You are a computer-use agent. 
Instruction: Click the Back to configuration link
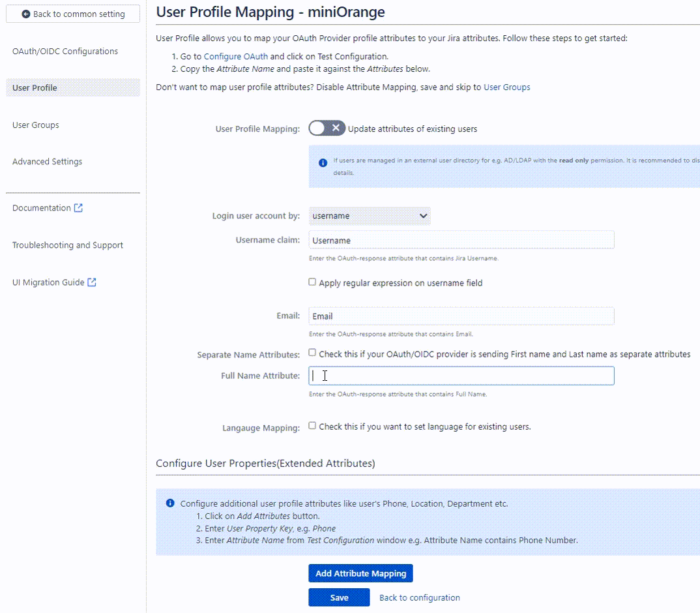click(420, 597)
